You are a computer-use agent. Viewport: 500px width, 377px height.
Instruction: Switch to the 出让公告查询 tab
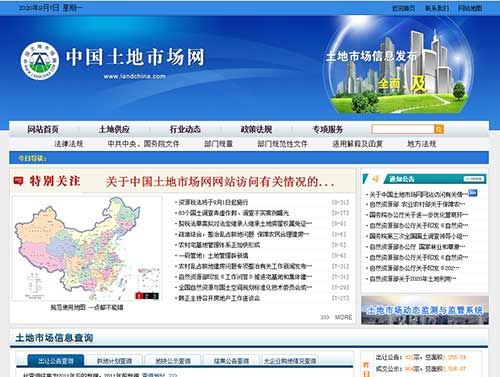(x=56, y=360)
